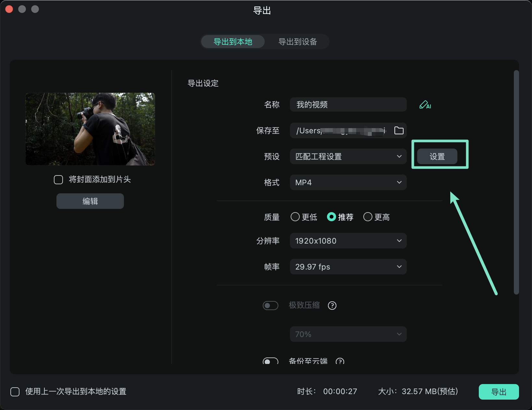The image size is (532, 410).
Task: Click the highlighted 设置 button
Action: (x=436, y=156)
